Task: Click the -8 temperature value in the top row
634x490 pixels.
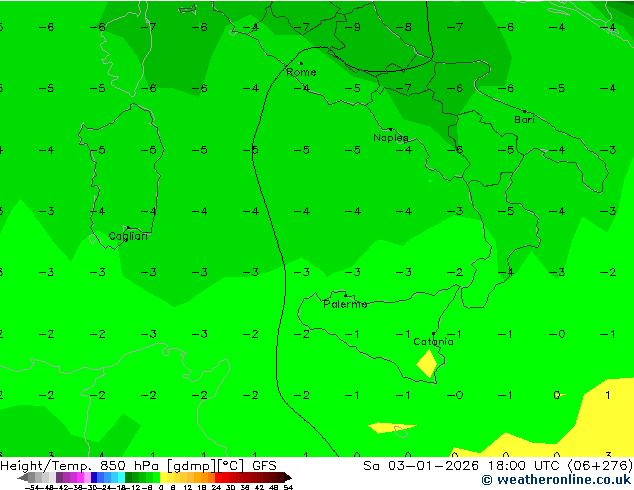Action: pyautogui.click(x=404, y=27)
